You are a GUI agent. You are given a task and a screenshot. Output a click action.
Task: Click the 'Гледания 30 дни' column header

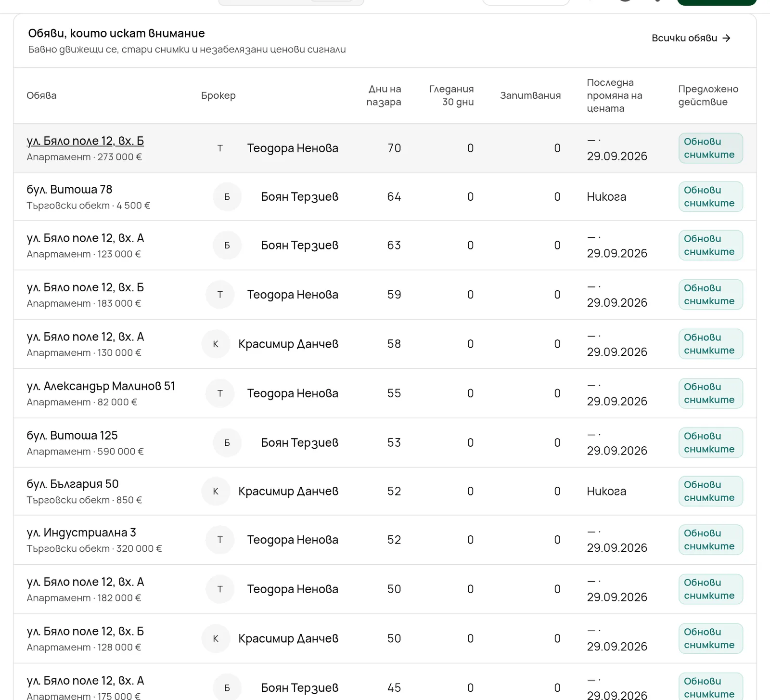[451, 95]
